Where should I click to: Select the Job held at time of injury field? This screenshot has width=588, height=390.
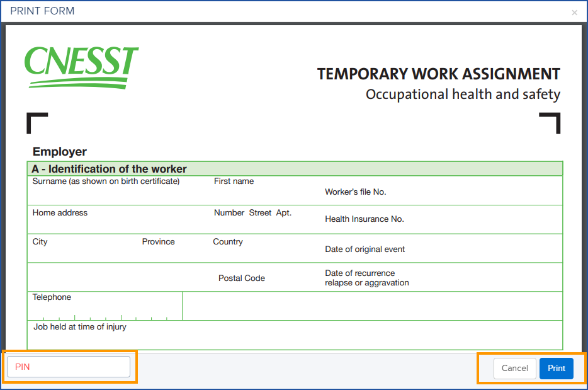126,334
